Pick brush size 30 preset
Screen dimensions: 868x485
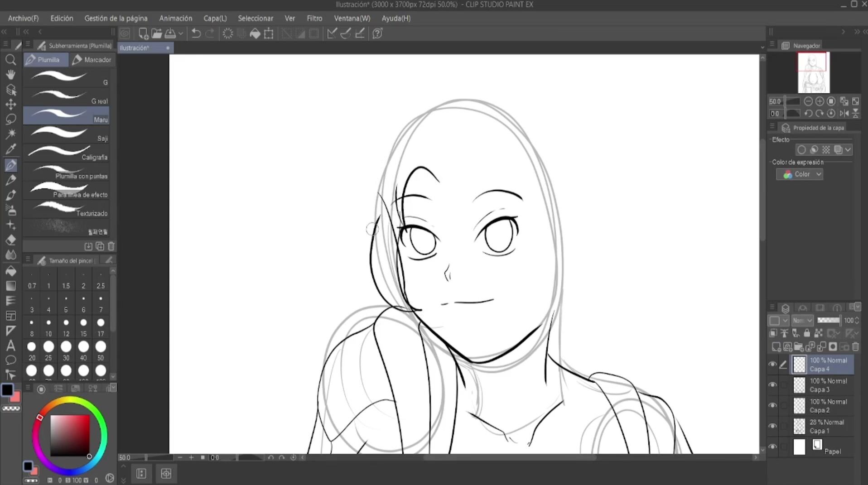click(x=66, y=351)
